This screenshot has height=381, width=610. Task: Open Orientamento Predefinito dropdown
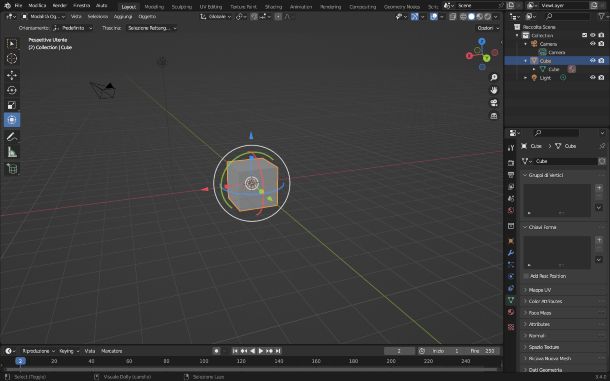[x=73, y=28]
